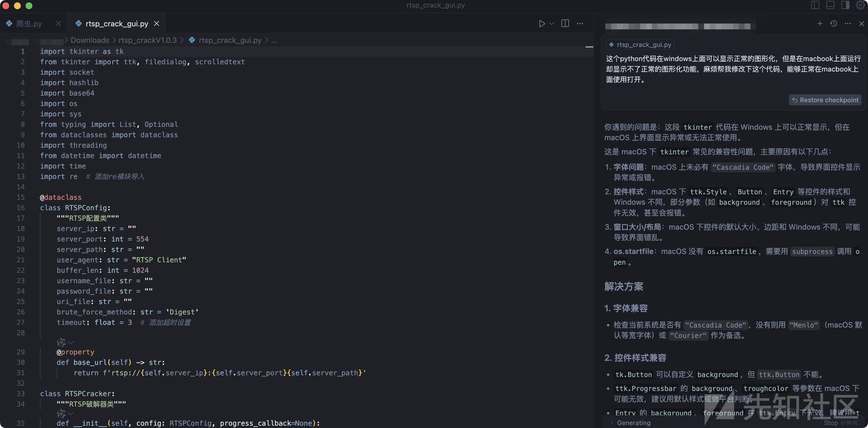Screen dimensions: 868x428
Task: Open the run options dropdown arrow
Action: click(x=552, y=23)
